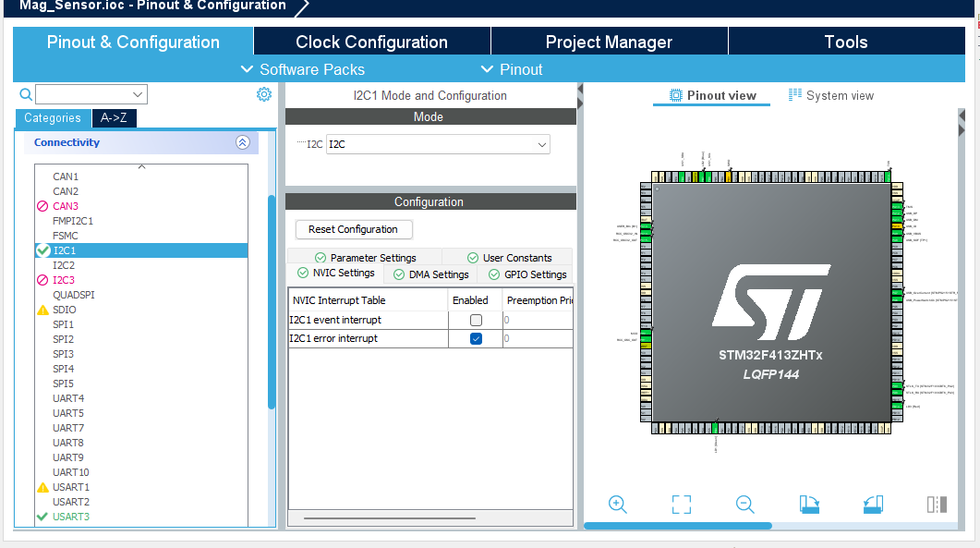The height and width of the screenshot is (548, 980).
Task: Select the zoom-out magnifier icon
Action: pos(744,505)
